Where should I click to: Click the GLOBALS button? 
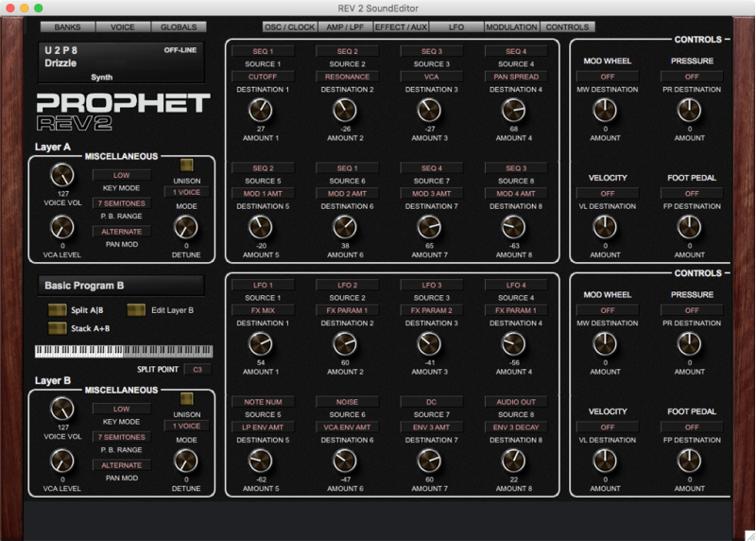click(x=178, y=27)
